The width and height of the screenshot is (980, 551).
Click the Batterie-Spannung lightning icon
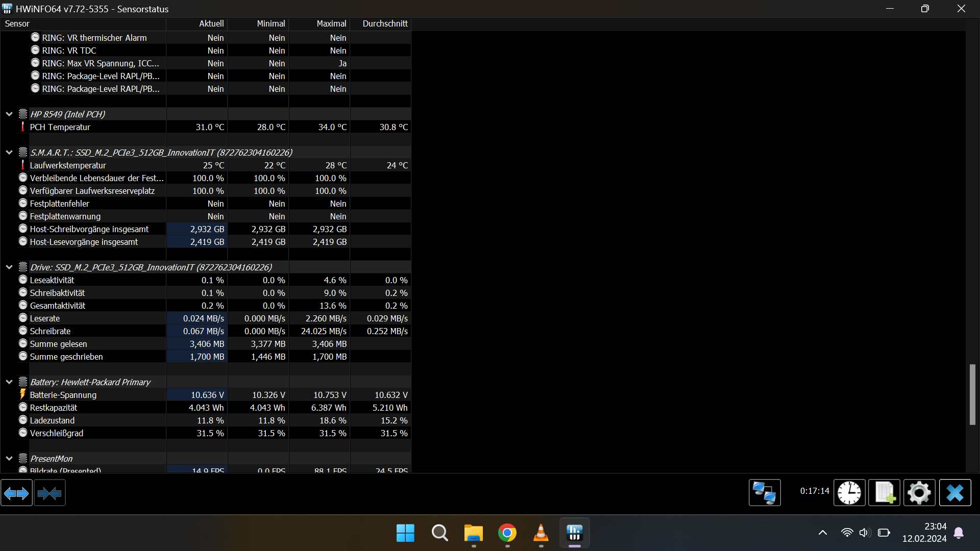pos(22,394)
